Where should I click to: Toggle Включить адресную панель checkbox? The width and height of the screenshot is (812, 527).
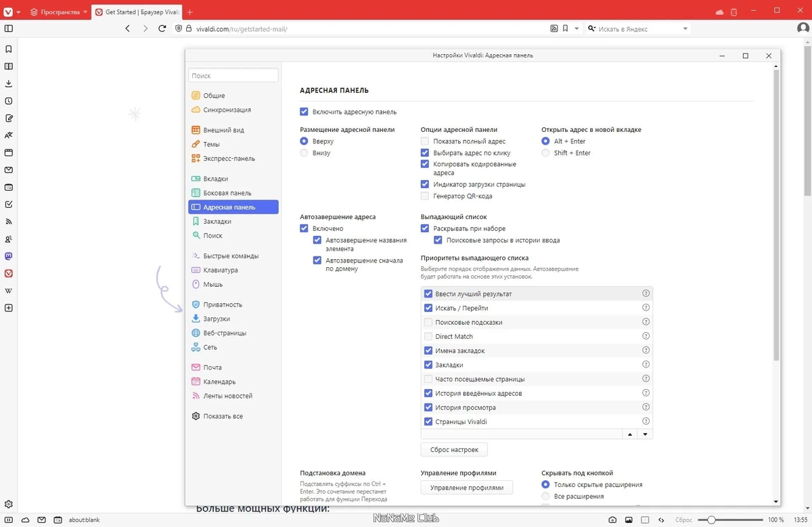coord(304,112)
